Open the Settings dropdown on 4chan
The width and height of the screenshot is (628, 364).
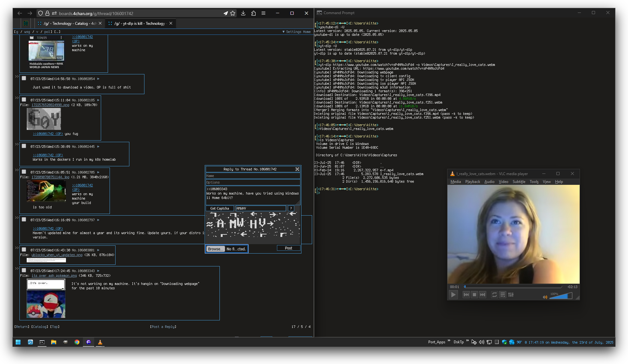click(293, 32)
